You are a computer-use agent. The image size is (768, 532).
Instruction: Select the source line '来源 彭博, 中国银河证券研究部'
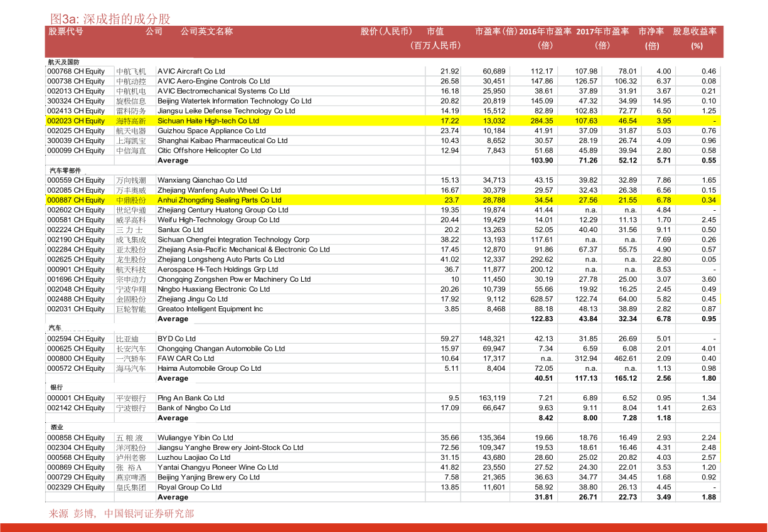coord(122,514)
